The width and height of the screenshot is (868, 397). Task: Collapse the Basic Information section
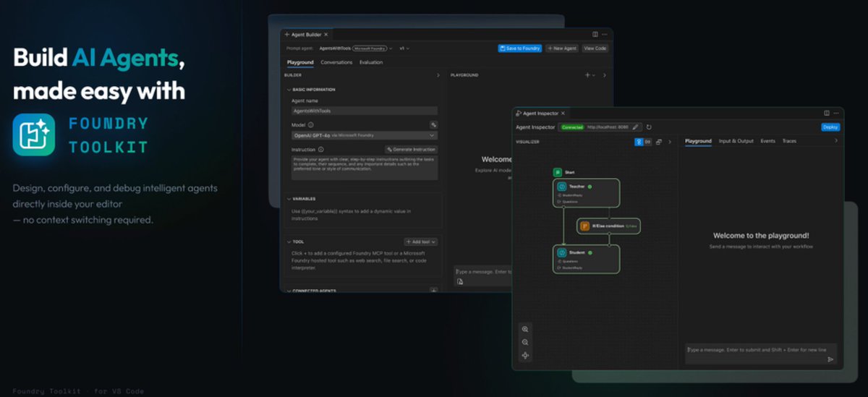click(x=289, y=90)
